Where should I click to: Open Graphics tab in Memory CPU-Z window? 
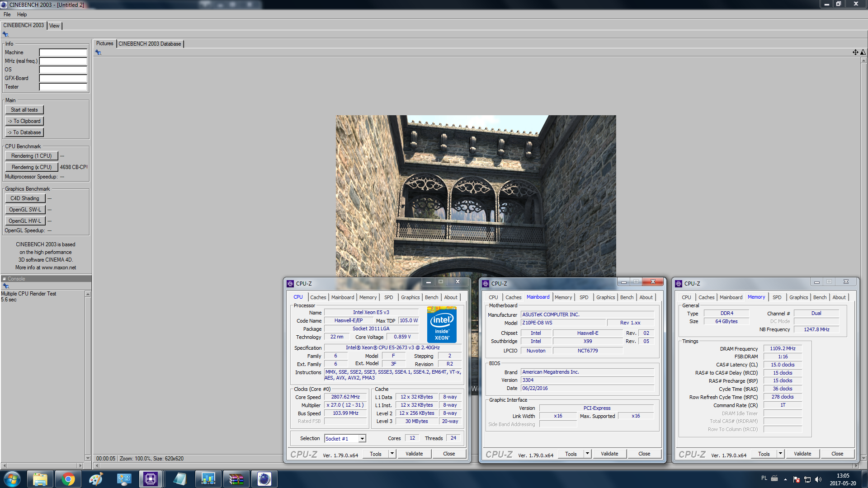point(798,297)
